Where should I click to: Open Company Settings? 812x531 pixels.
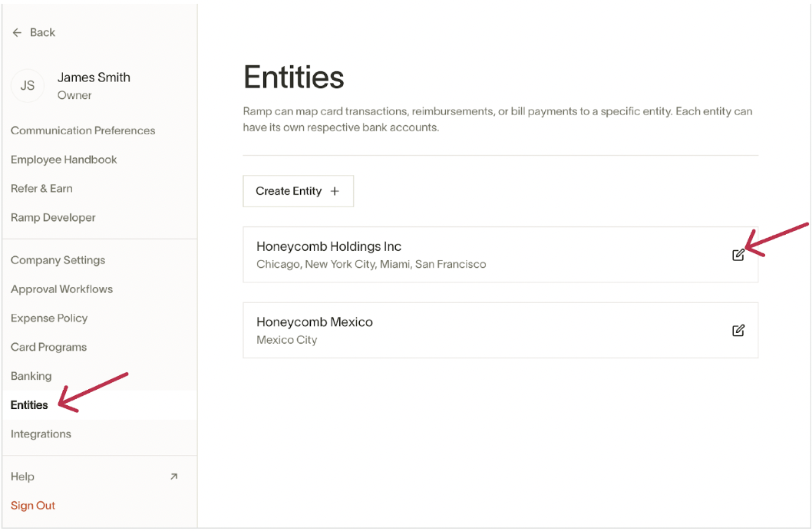click(x=58, y=260)
